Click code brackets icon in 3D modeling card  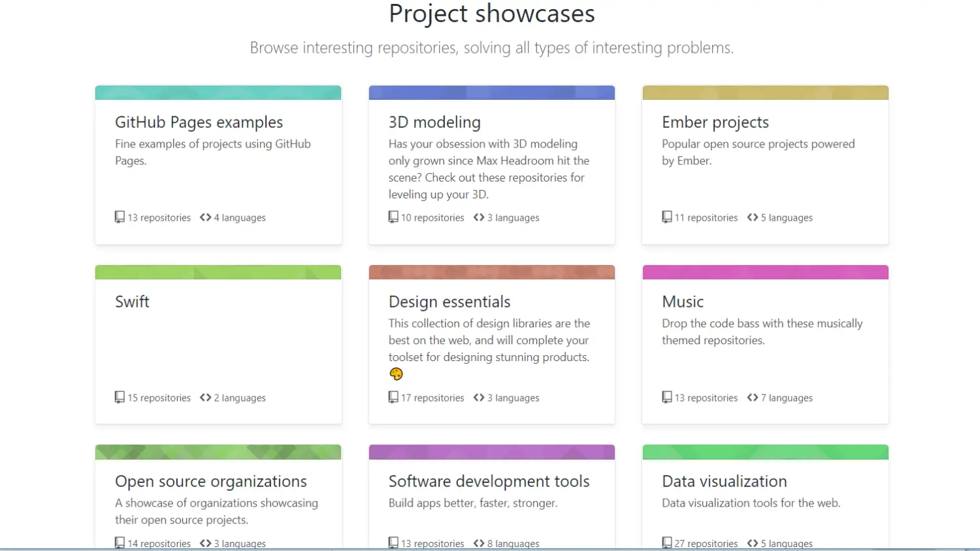[479, 217]
